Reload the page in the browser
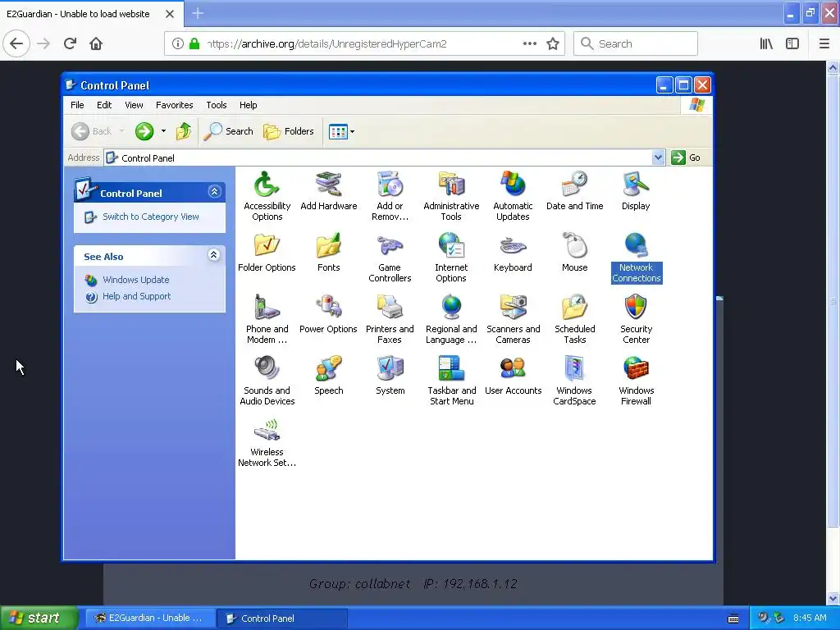 (x=70, y=43)
